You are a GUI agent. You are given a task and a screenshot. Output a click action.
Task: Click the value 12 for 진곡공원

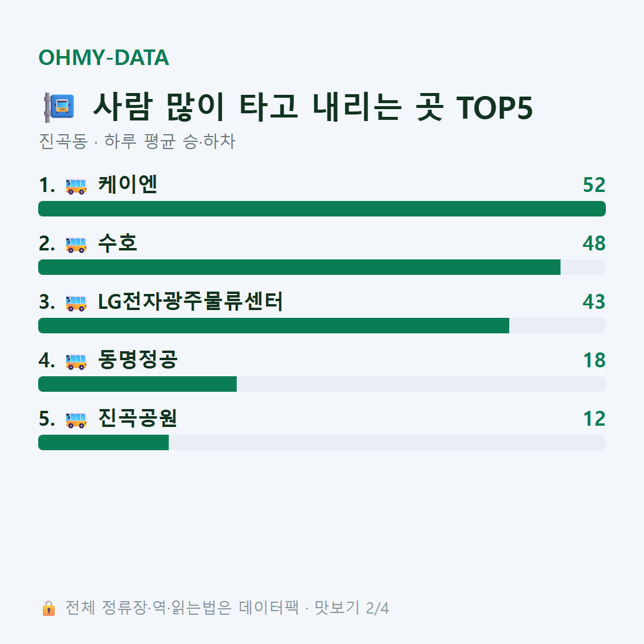click(x=594, y=419)
